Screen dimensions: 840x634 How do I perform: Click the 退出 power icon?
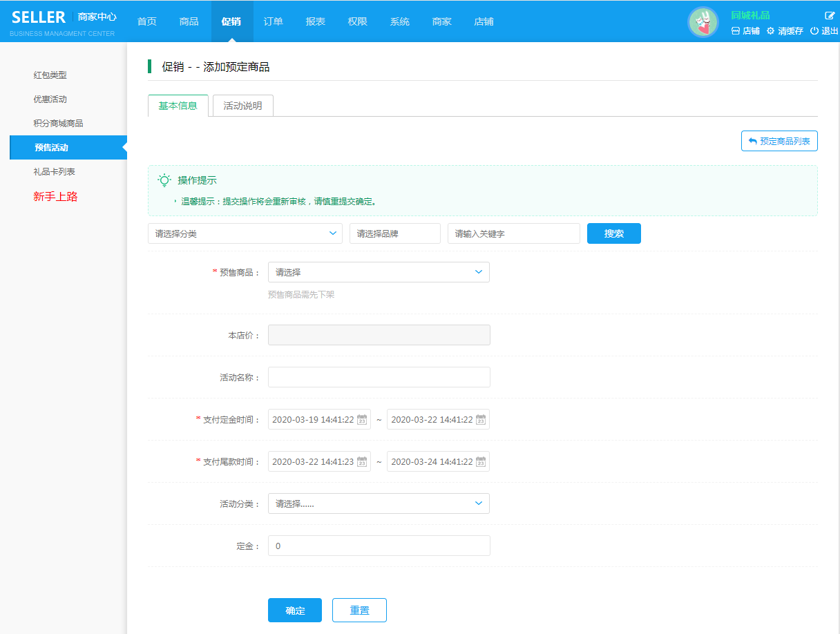click(x=814, y=31)
